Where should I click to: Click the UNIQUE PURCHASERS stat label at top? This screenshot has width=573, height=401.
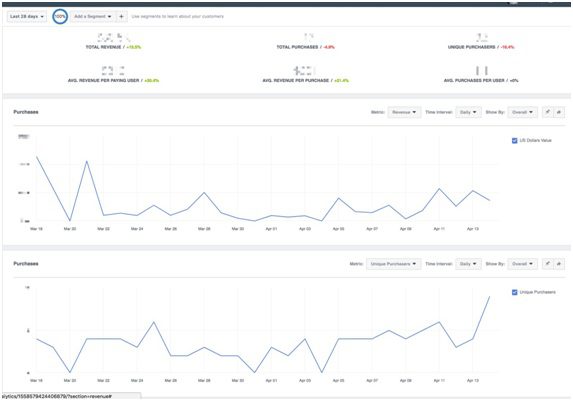[471, 47]
